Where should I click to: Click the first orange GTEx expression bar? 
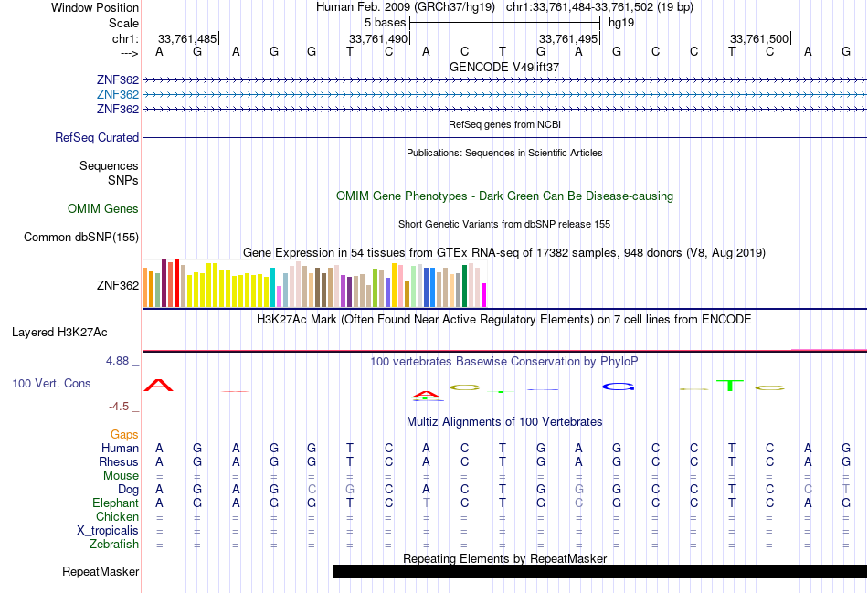tap(145, 288)
